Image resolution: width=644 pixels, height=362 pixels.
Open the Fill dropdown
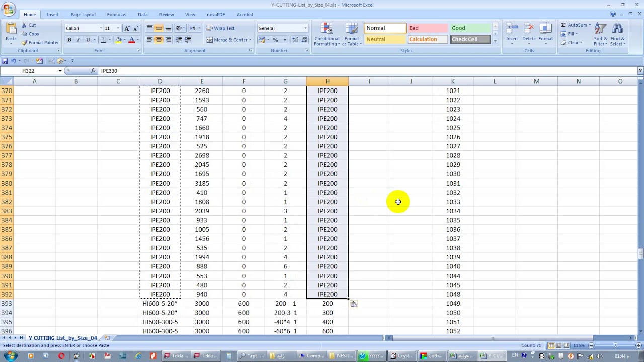click(570, 34)
